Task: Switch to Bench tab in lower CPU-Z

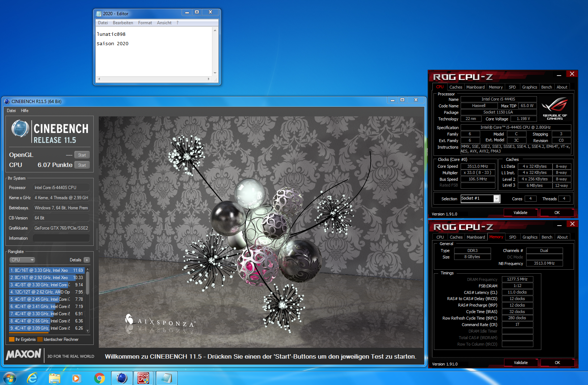Action: (x=547, y=237)
